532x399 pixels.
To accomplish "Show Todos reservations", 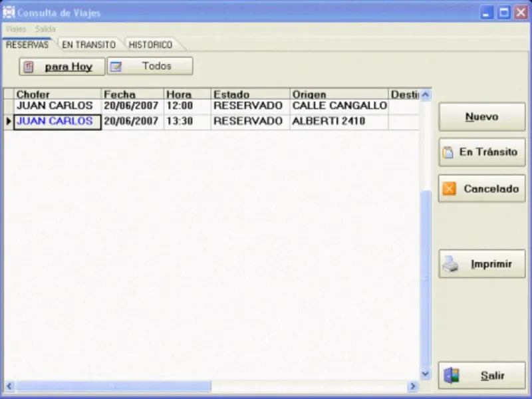I will pos(150,66).
